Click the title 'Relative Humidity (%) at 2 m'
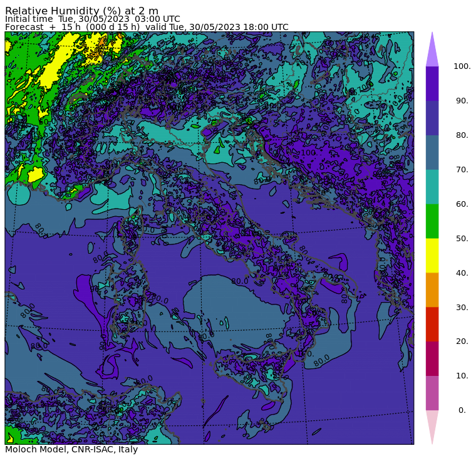 (81, 11)
